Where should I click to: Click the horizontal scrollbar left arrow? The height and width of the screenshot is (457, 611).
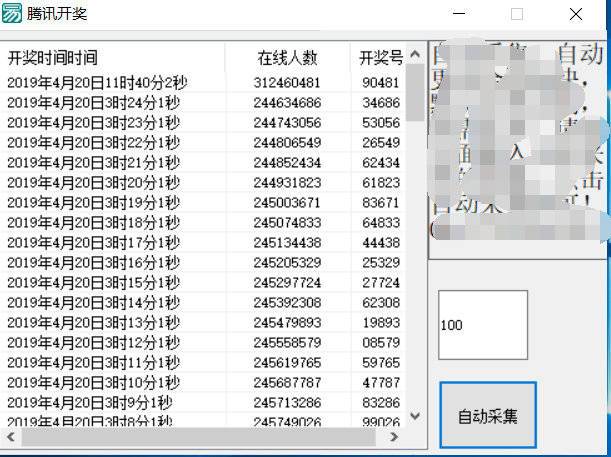[x=10, y=438]
